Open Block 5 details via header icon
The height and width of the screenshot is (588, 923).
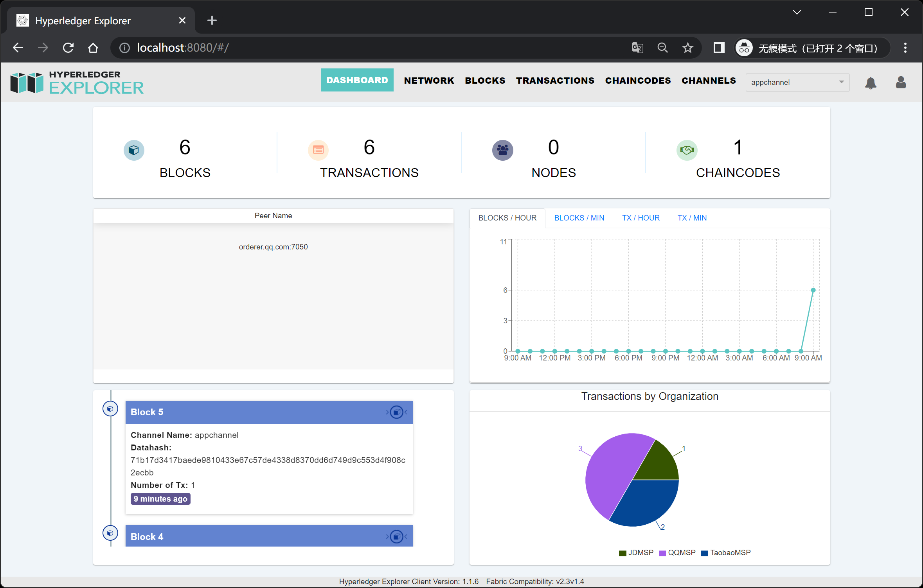[397, 412]
